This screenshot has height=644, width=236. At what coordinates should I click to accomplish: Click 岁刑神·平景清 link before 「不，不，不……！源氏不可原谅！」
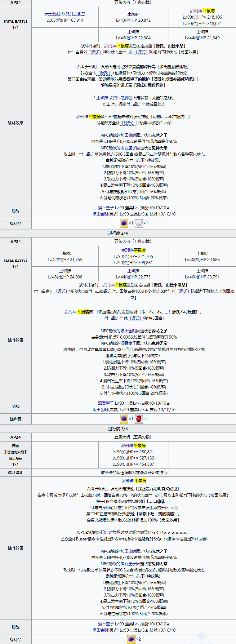click(77, 312)
